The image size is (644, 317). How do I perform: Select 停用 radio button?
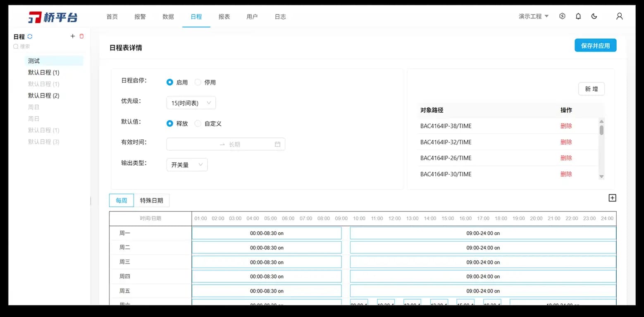click(198, 82)
